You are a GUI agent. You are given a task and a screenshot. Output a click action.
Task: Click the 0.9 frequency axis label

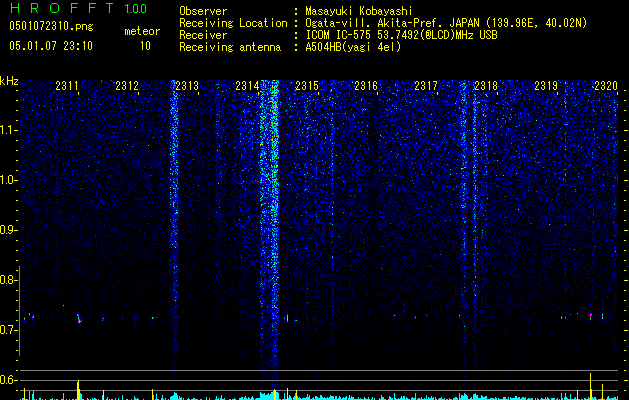pos(8,230)
